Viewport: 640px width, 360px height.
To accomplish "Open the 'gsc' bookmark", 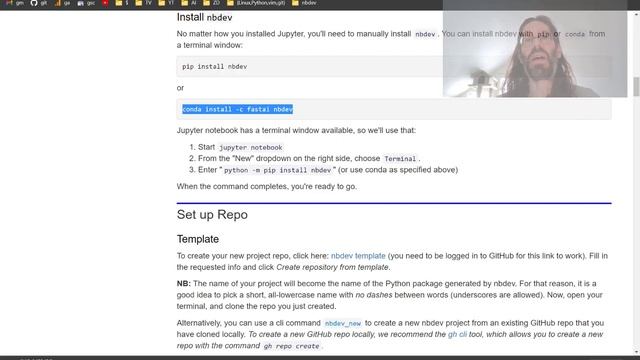I will tap(86, 3).
